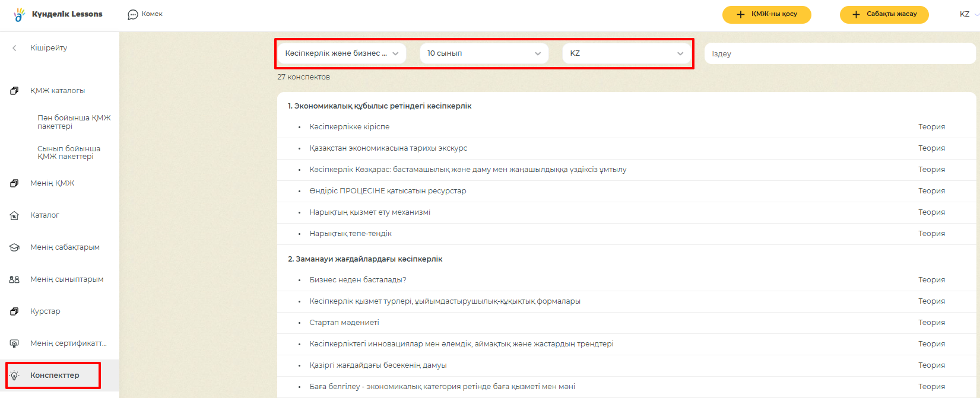Select Сынып бойынша ҚМЖ пакеттері menu item

pyautogui.click(x=68, y=152)
